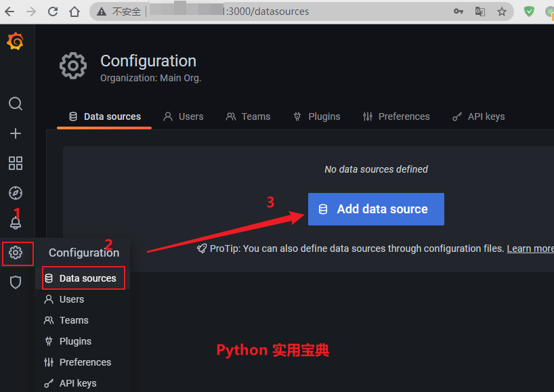Image resolution: width=554 pixels, height=392 pixels.
Task: Bookmark page with star icon
Action: [501, 12]
